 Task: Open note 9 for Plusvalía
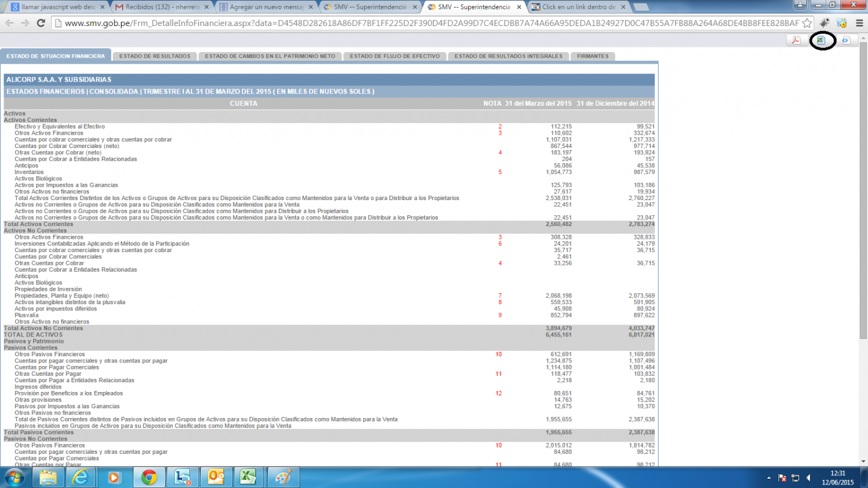click(x=500, y=316)
